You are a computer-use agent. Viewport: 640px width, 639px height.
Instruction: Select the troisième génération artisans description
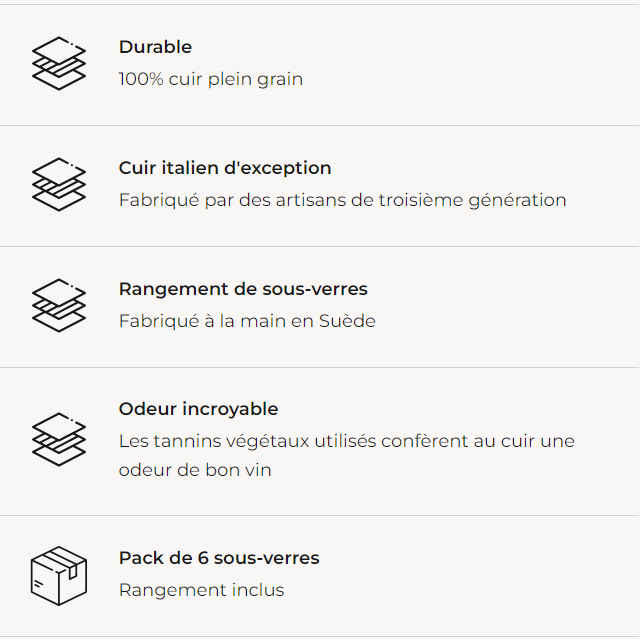(x=342, y=200)
